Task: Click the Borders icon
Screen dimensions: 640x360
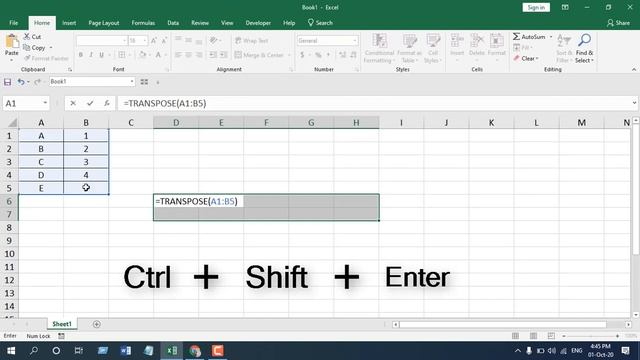Action: point(122,55)
